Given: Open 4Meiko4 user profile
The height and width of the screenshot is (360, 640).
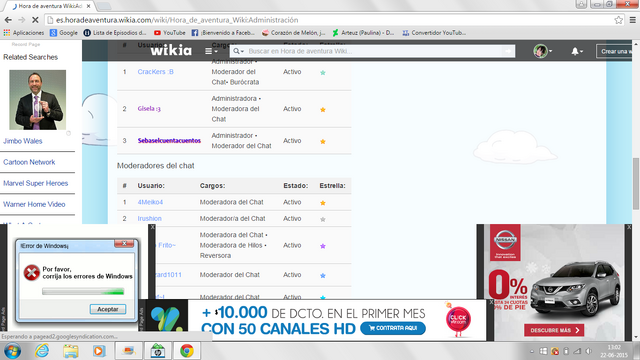Looking at the screenshot, I should pos(150,202).
